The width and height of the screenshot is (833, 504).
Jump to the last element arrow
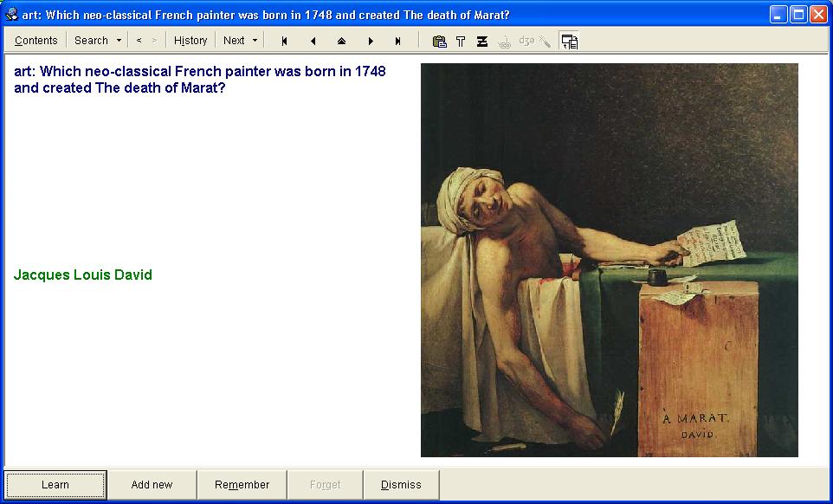coord(398,41)
